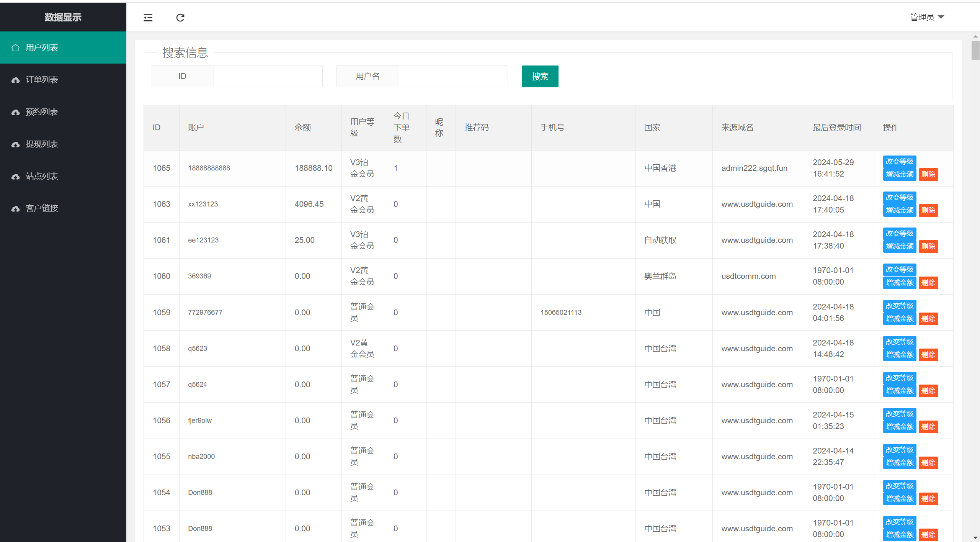
Task: Click 删除 for user 772976677
Action: [x=928, y=319]
